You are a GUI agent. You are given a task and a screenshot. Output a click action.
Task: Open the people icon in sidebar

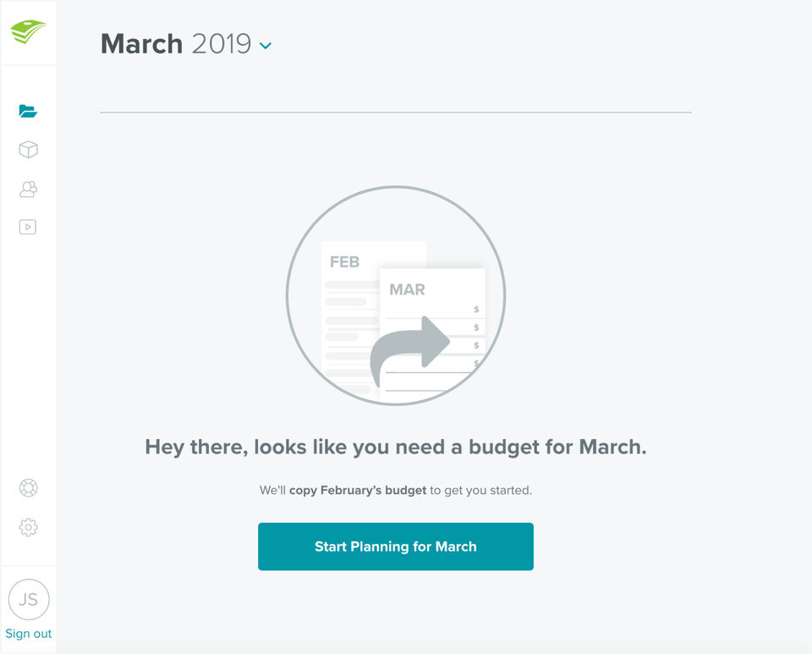click(x=28, y=189)
